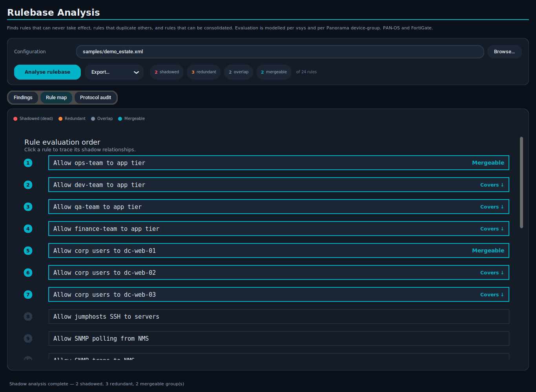This screenshot has width=536, height=392.
Task: Click the 2 overlap summary chip
Action: 239,72
